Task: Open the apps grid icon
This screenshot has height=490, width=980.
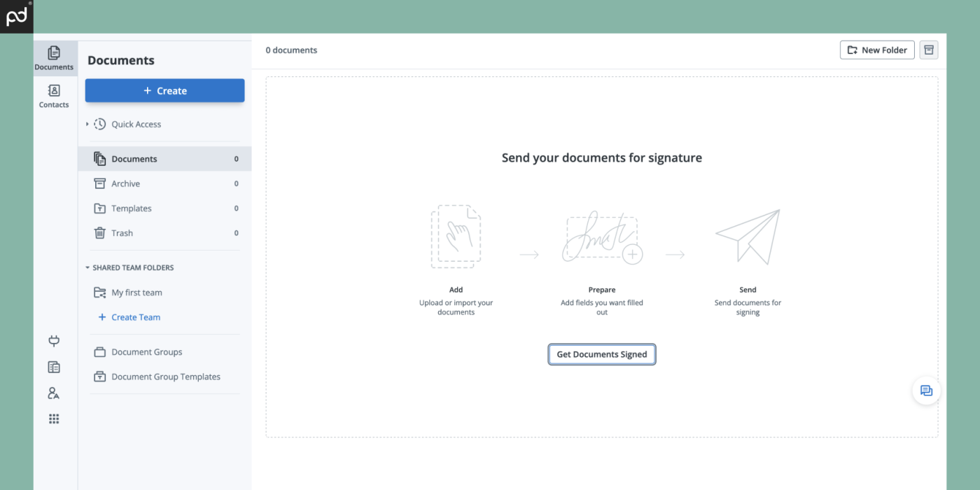Action: point(54,418)
